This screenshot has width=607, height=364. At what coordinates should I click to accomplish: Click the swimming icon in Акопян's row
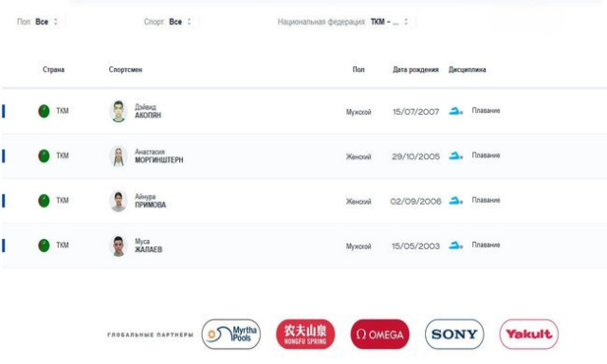coord(455,111)
